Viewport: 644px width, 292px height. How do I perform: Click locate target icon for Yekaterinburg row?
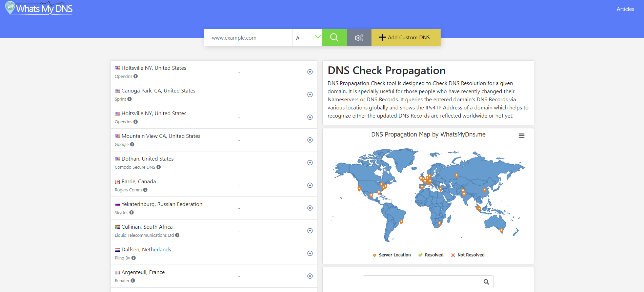point(310,208)
